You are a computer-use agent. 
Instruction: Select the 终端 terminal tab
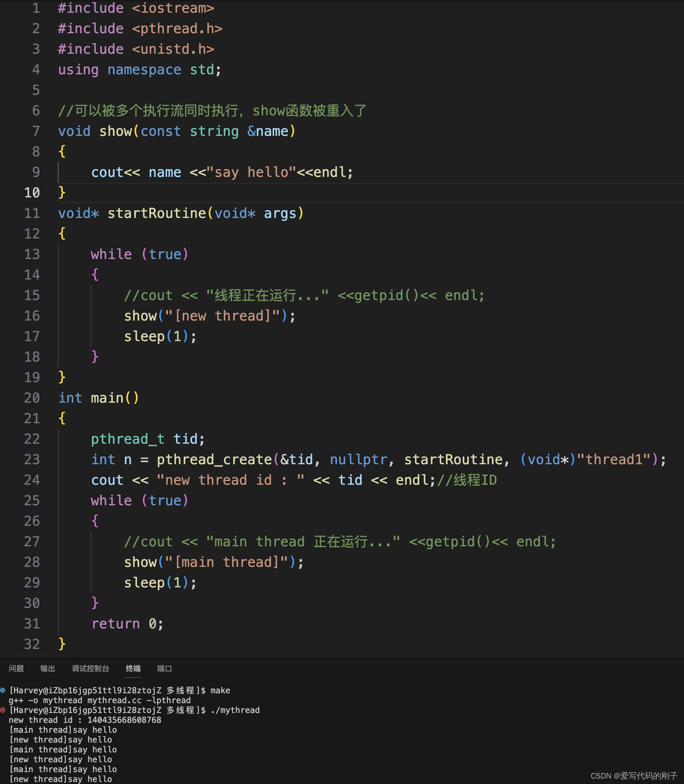pos(133,669)
